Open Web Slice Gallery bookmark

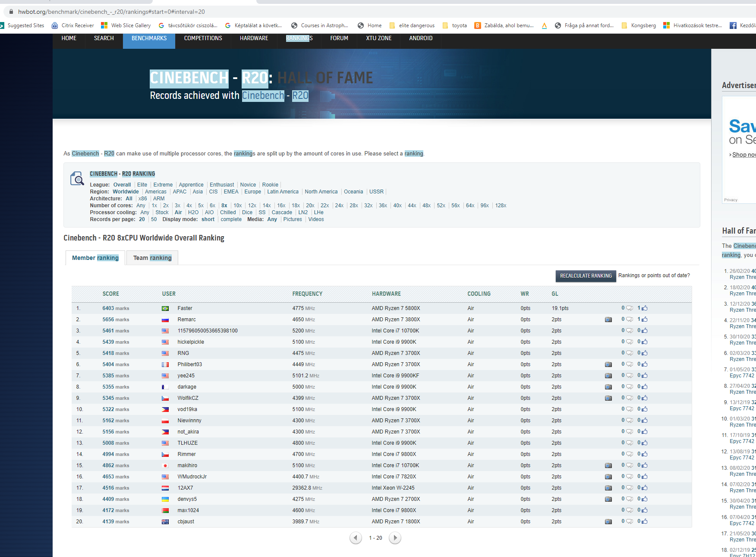coord(126,25)
